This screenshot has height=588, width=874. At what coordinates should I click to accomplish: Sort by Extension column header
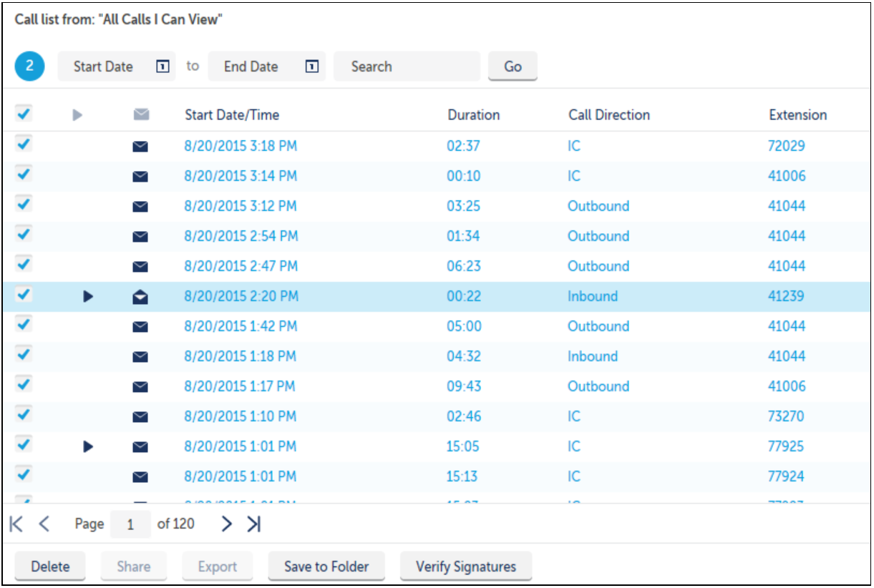(x=798, y=115)
